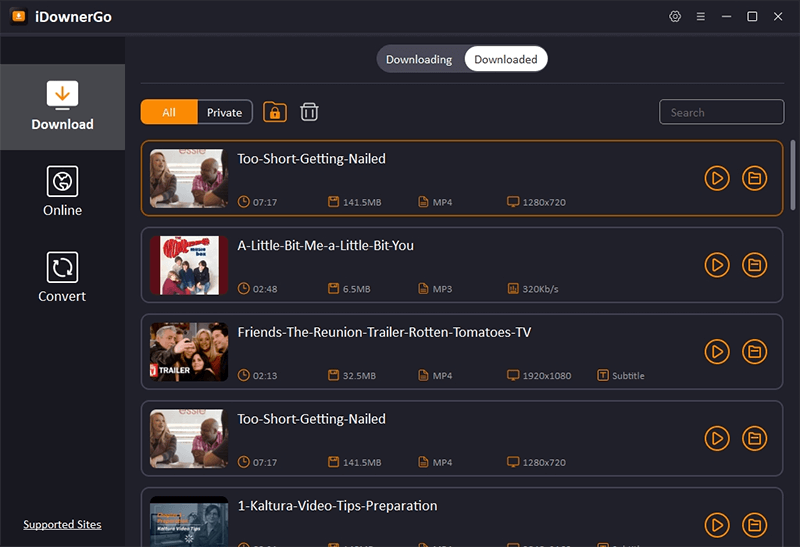Click the Search input field
The height and width of the screenshot is (547, 800).
(x=720, y=112)
